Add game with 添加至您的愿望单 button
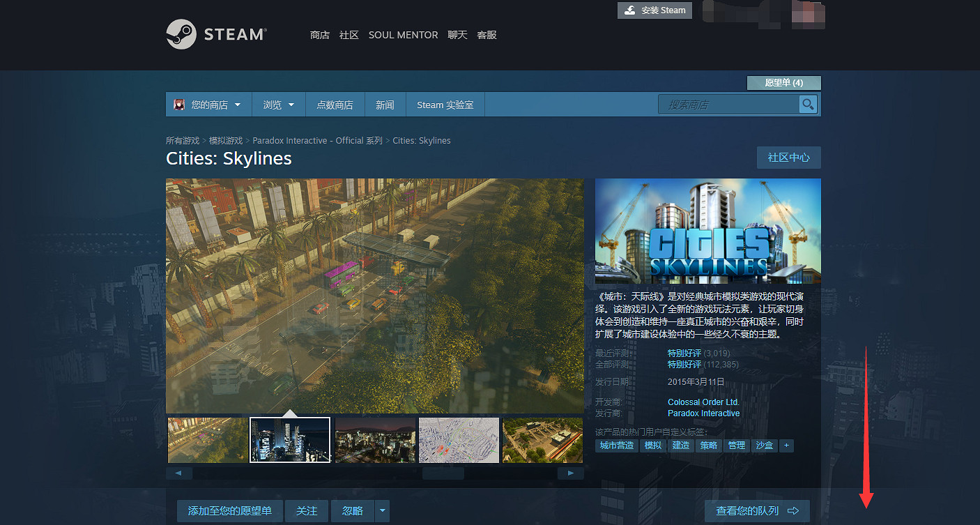 (229, 511)
